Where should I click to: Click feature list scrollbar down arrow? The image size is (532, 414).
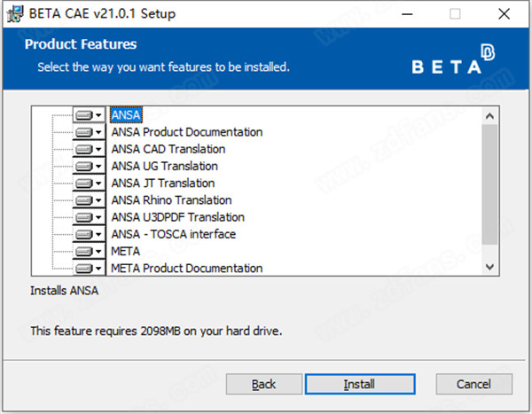click(489, 267)
